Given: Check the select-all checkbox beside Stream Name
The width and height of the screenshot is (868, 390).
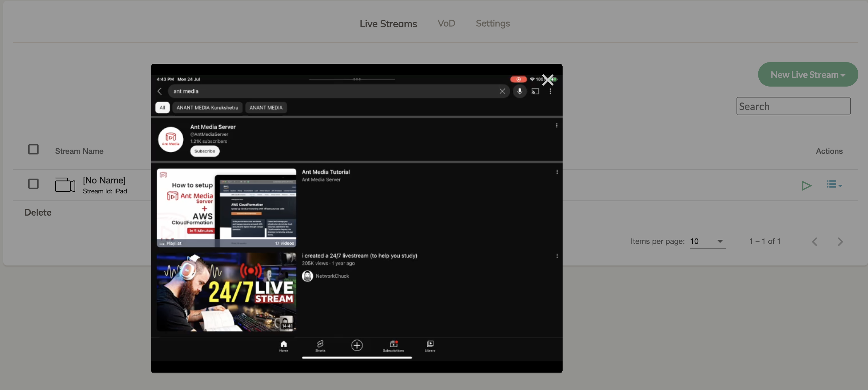Looking at the screenshot, I should tap(33, 149).
